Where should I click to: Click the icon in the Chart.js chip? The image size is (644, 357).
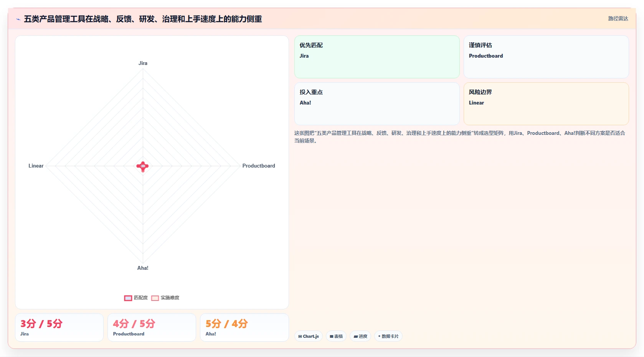click(300, 336)
